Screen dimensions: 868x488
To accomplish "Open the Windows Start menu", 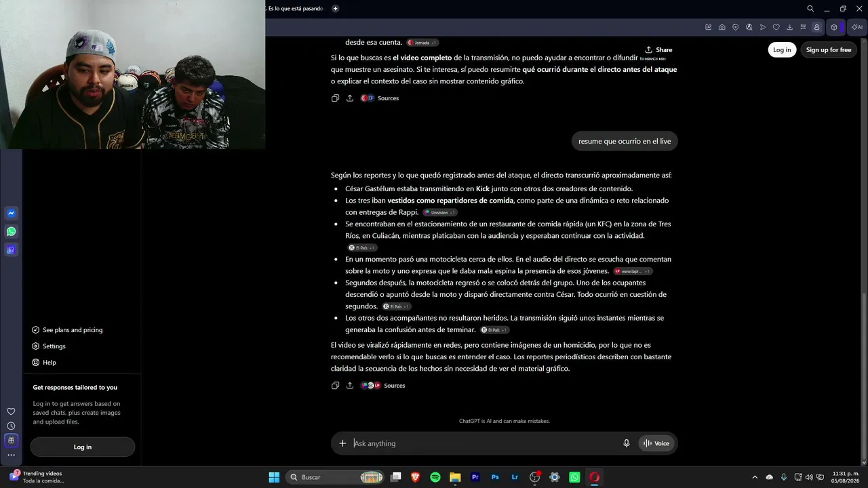I will [x=274, y=477].
